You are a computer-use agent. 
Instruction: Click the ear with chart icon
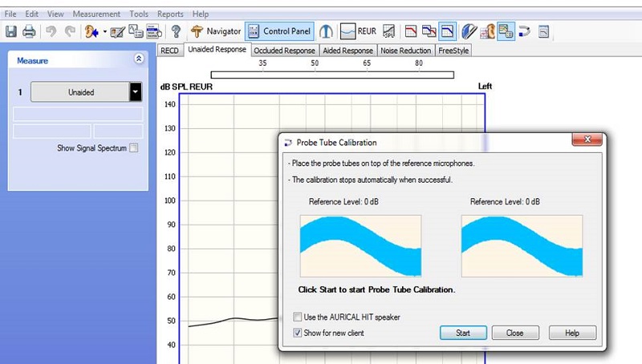(487, 31)
